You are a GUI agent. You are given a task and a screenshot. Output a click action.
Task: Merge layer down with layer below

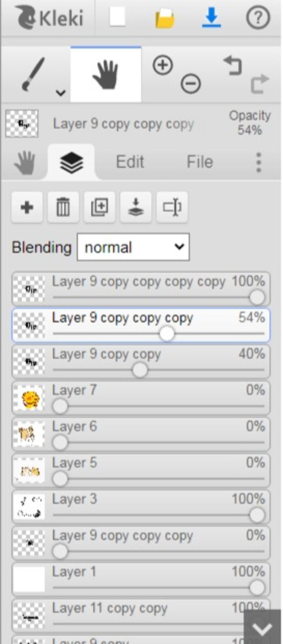(136, 207)
